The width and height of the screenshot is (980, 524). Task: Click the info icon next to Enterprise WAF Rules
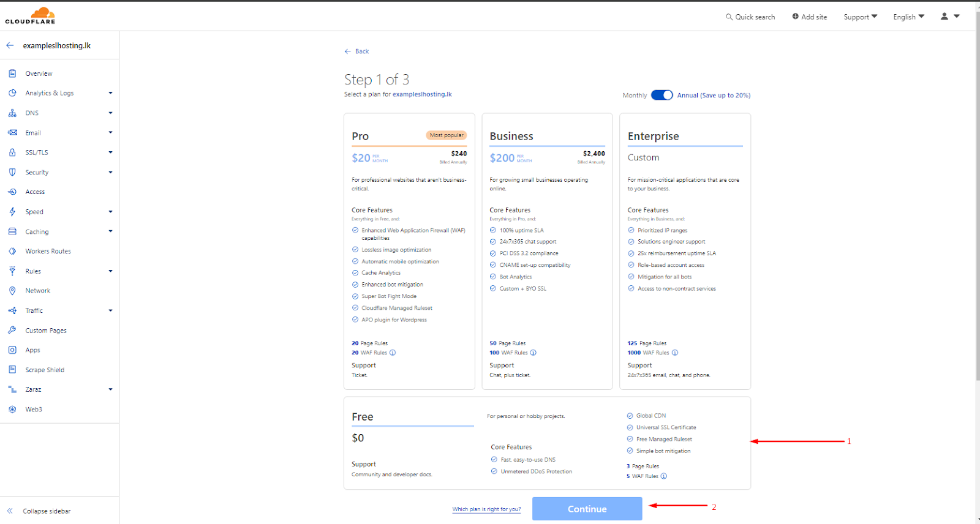point(675,353)
